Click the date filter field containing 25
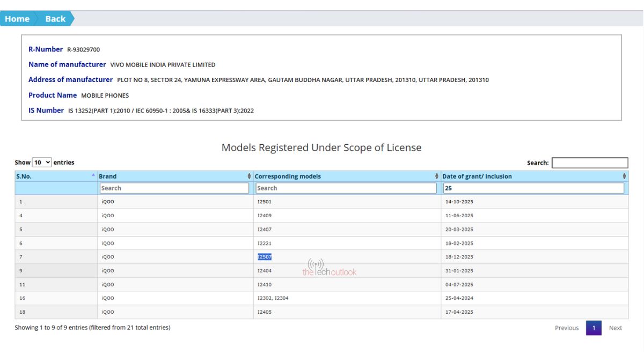 (x=533, y=188)
